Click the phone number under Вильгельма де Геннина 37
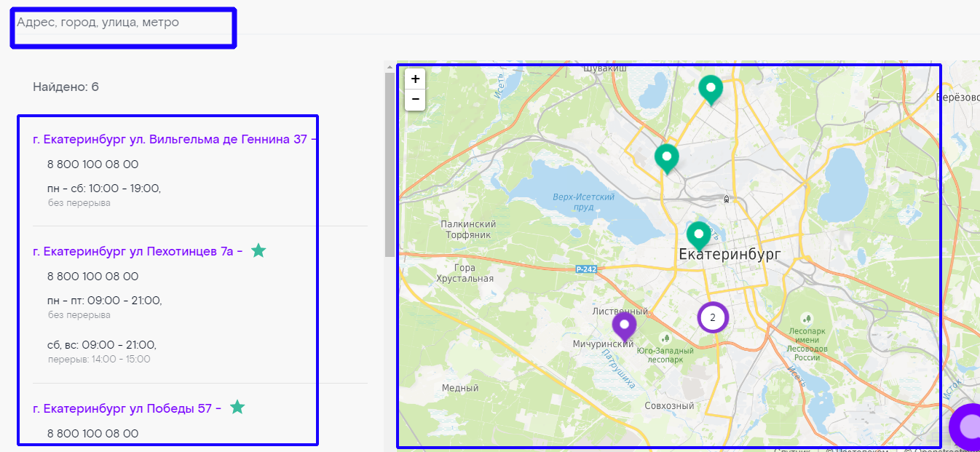This screenshot has width=980, height=452. 92,164
